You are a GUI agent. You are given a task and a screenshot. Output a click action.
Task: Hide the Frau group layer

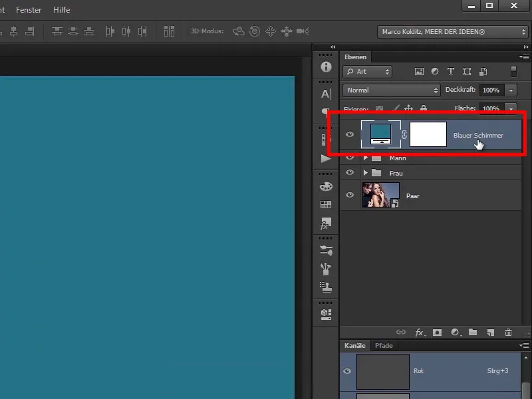tap(350, 172)
